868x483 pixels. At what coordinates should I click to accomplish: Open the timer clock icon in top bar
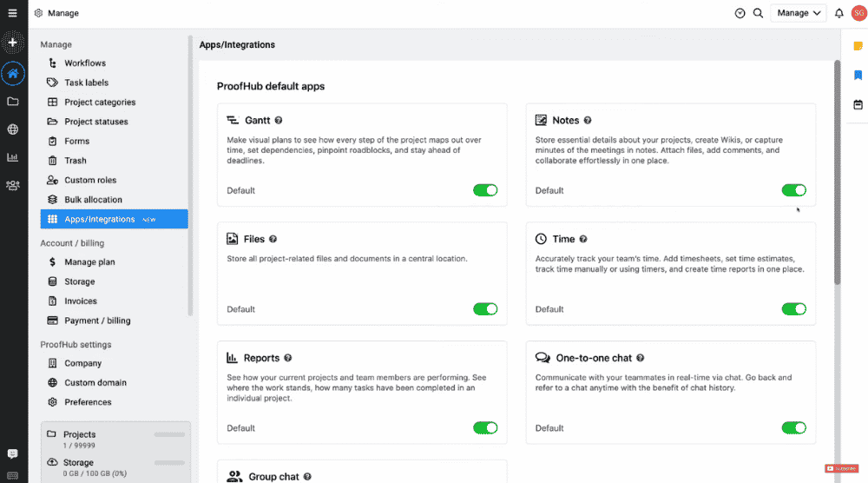(740, 13)
